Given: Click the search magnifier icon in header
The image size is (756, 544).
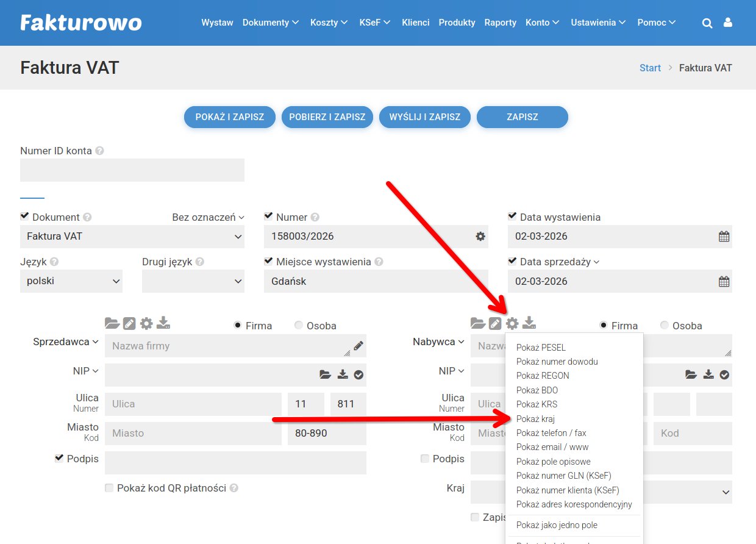Looking at the screenshot, I should [707, 23].
